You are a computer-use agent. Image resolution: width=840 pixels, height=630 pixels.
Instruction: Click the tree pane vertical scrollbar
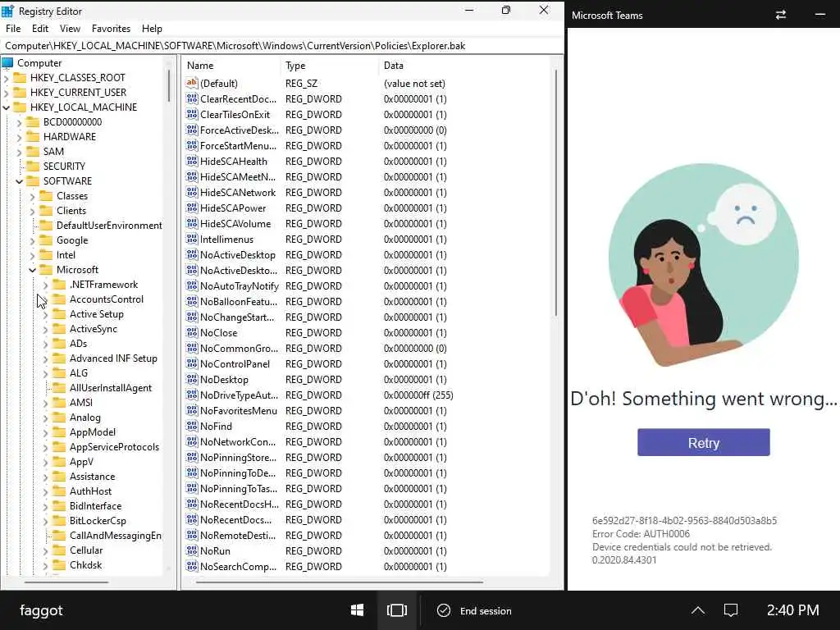pos(169,85)
